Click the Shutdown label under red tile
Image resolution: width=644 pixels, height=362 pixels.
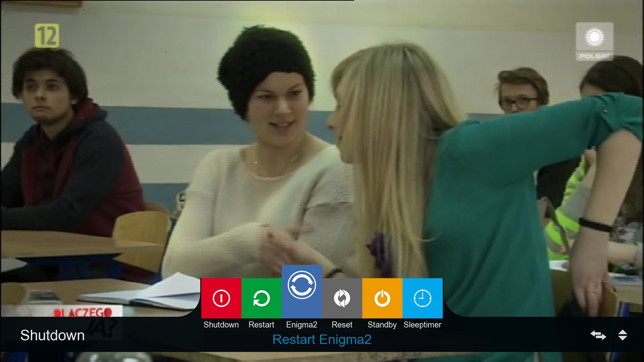[x=221, y=324]
